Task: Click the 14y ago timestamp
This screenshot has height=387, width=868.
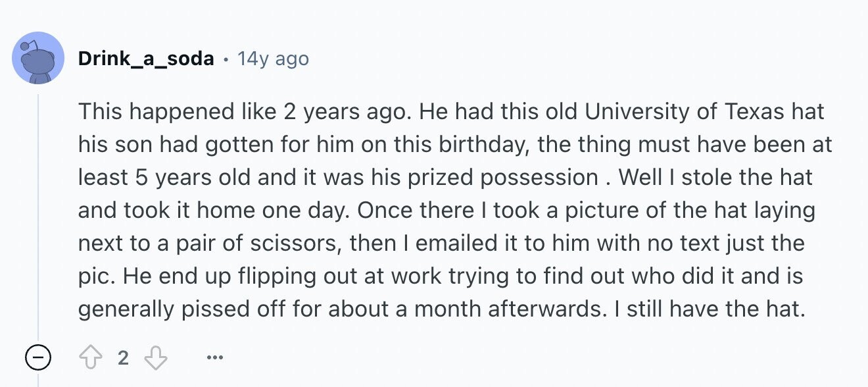Action: [x=273, y=59]
